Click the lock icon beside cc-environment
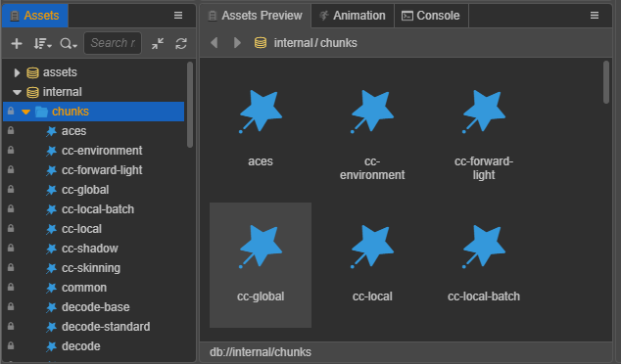 click(x=11, y=150)
